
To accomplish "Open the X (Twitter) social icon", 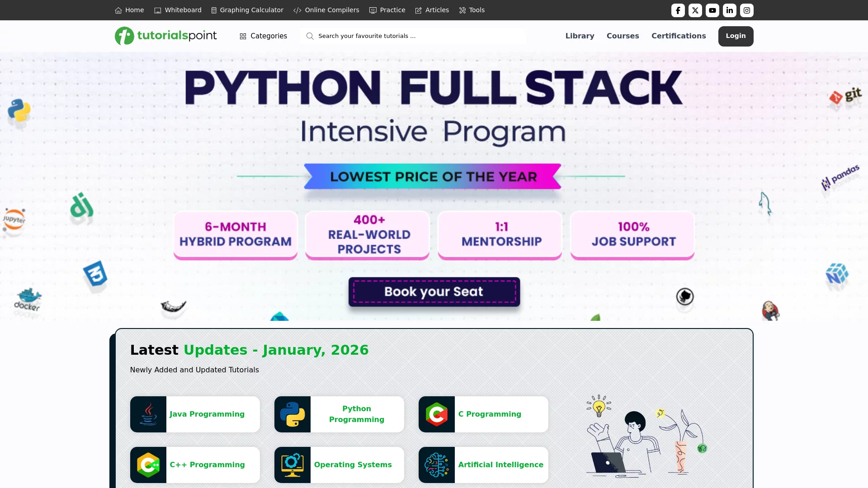I will click(695, 10).
